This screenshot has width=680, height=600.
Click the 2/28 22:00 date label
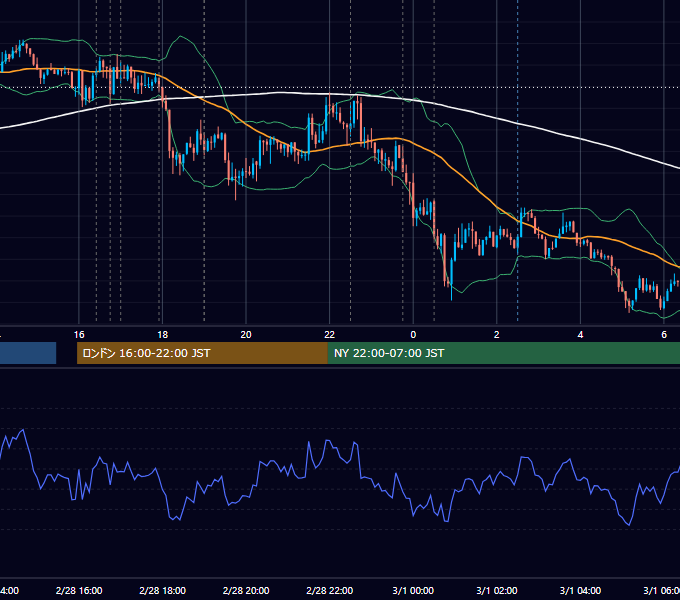[x=330, y=590]
